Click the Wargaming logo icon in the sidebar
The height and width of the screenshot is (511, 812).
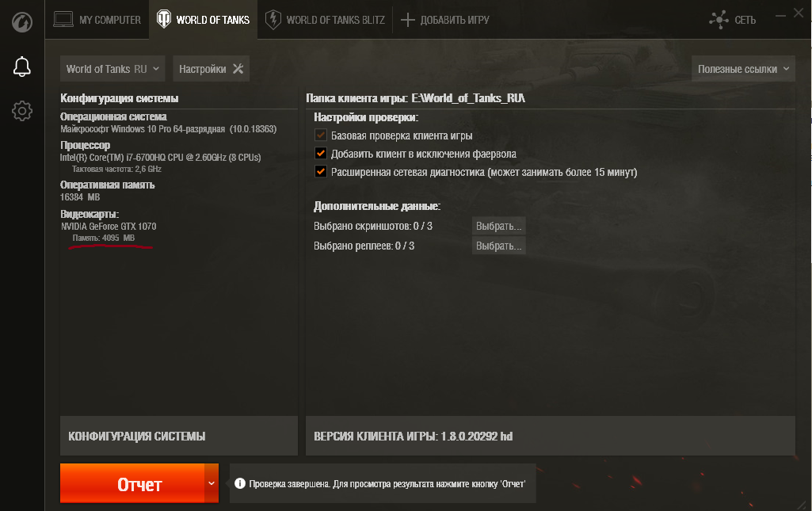click(21, 21)
